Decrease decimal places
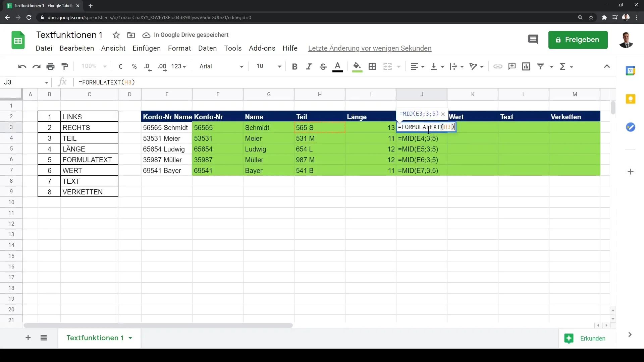This screenshot has width=644, height=362. [x=148, y=66]
